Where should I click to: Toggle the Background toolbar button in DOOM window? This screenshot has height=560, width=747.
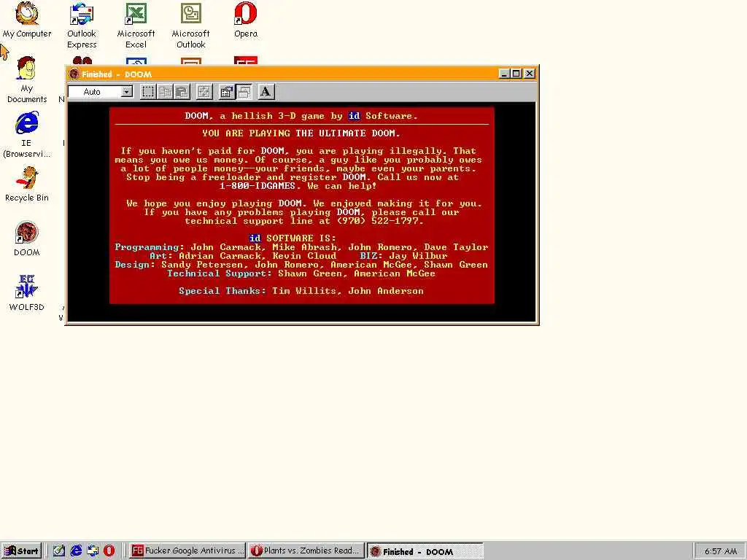(x=244, y=91)
